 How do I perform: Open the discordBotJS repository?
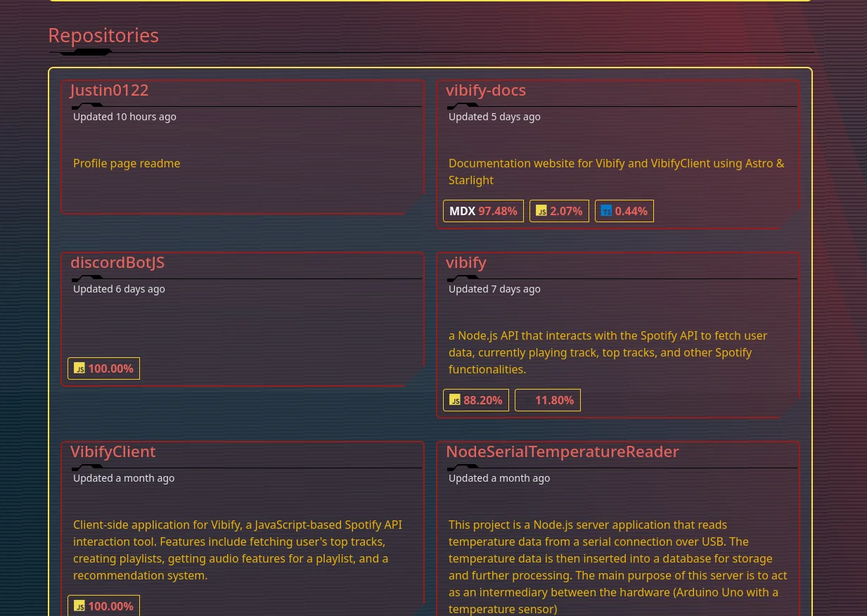click(x=117, y=262)
